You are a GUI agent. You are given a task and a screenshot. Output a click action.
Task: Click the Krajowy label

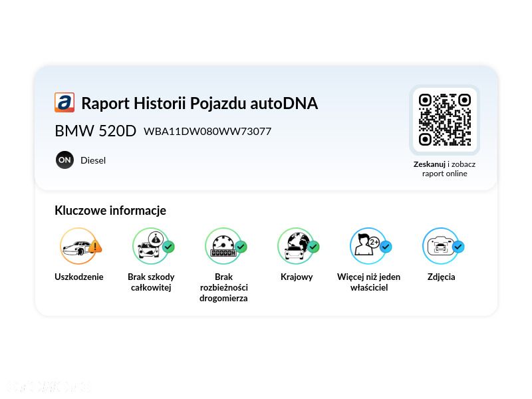tap(297, 277)
